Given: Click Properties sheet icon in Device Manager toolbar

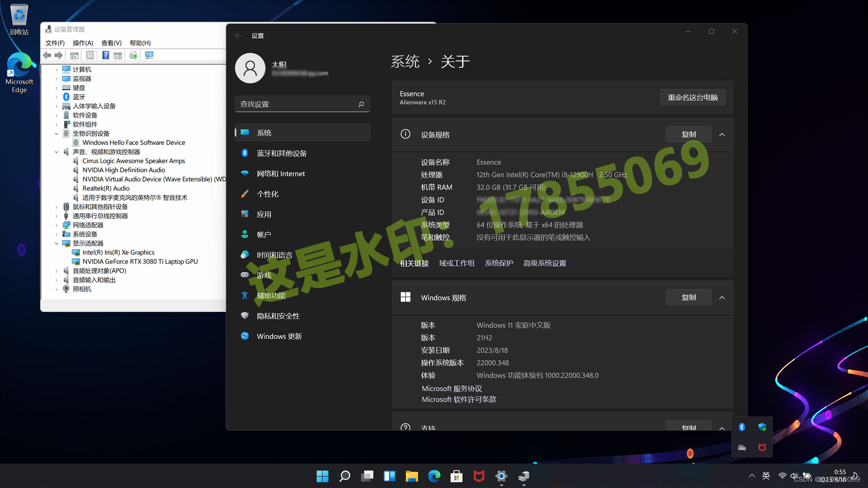Looking at the screenshot, I should (x=90, y=55).
